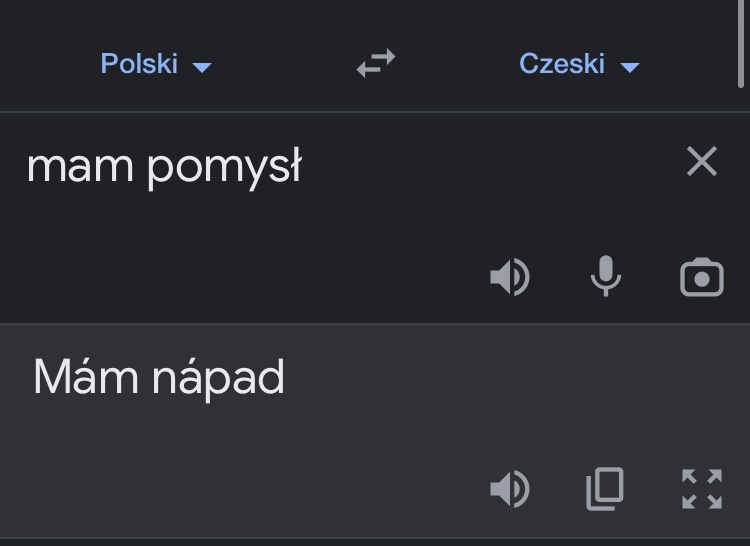Viewport: 750px width, 546px height.
Task: Open camera translation
Action: click(701, 277)
